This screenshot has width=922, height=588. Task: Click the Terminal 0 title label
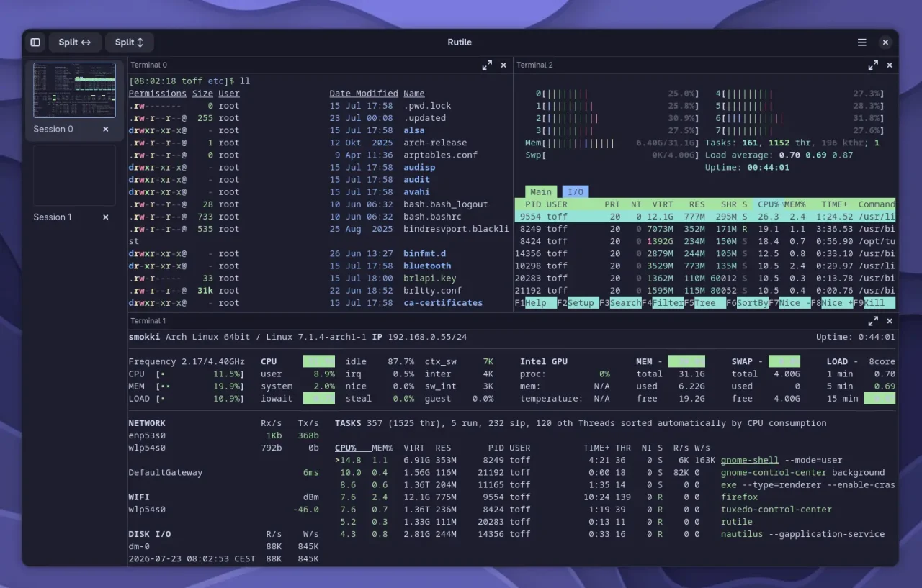[149, 65]
